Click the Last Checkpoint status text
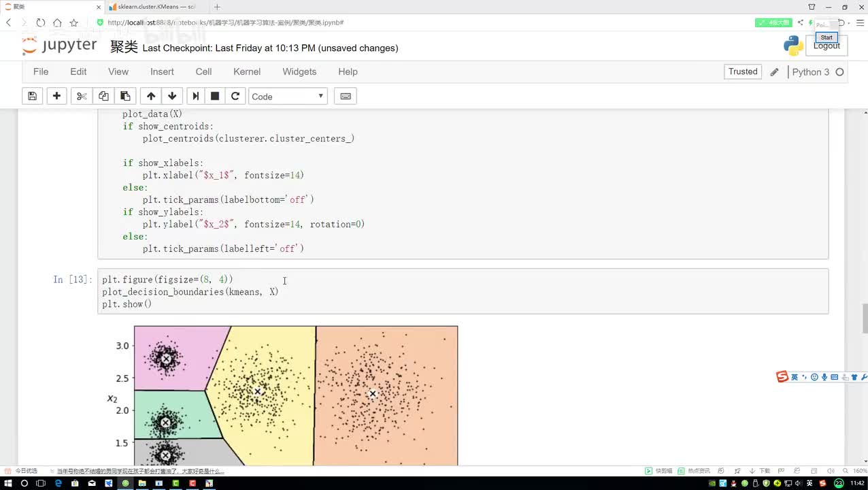This screenshot has height=490, width=868. click(271, 48)
